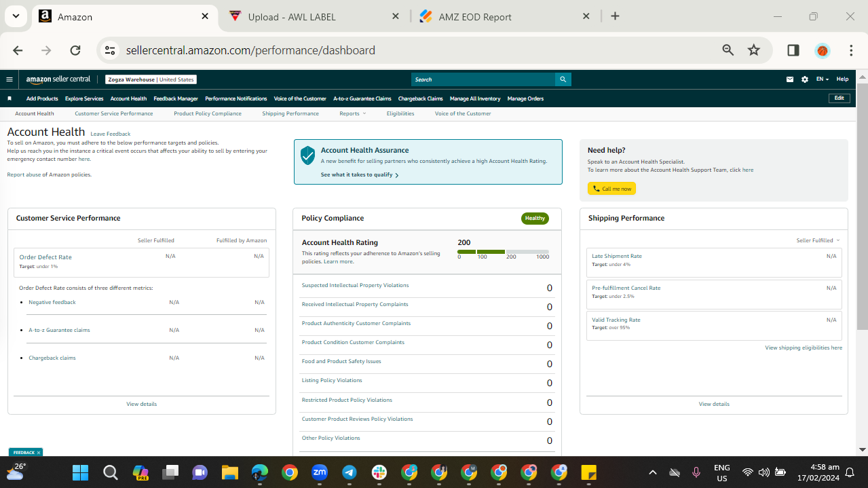Screen dimensions: 868x488
Task: Open the Windows notification bell
Action: click(850, 472)
